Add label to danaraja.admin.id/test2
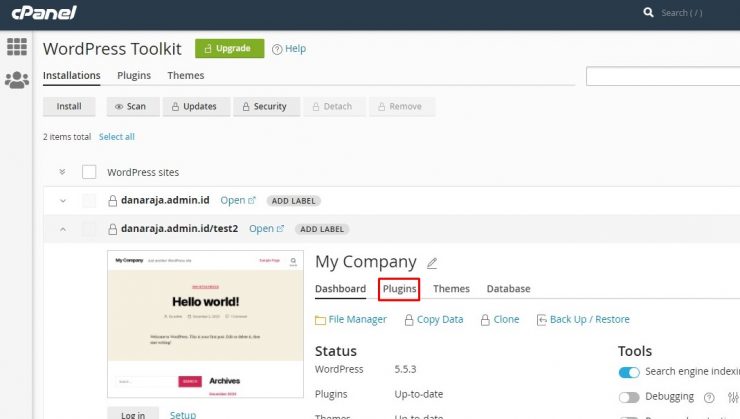The height and width of the screenshot is (419, 740). click(322, 229)
